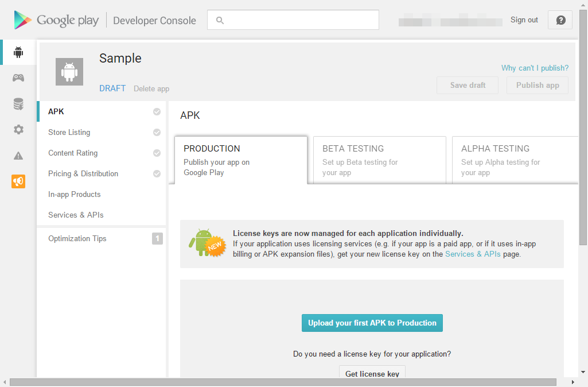Click the Optimization Tips count badge
588x387 pixels.
point(157,238)
